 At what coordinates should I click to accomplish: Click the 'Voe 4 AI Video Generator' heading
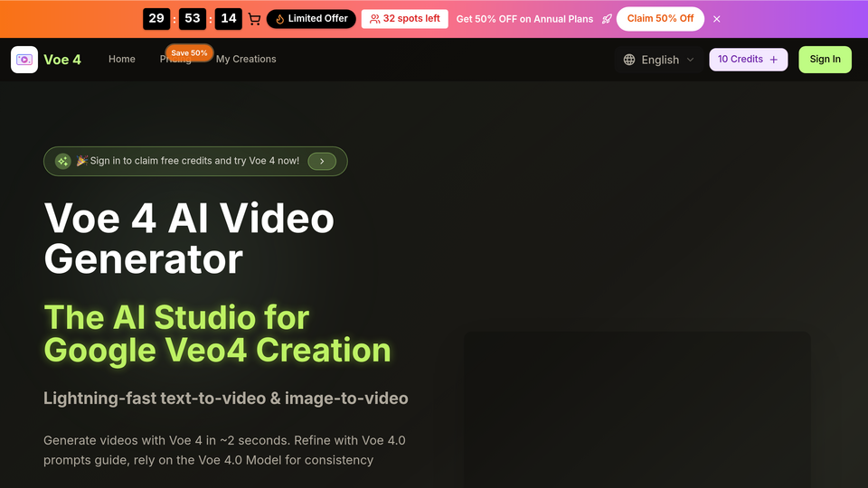click(x=189, y=239)
